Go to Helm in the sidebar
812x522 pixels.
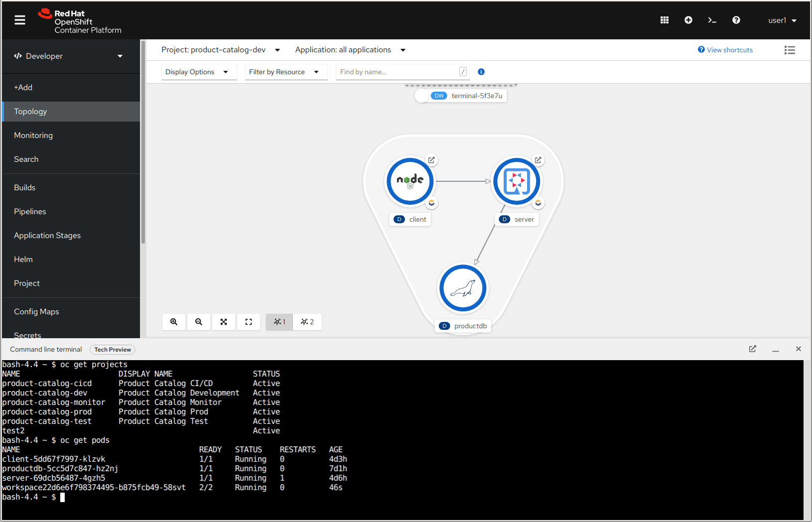pos(71,260)
